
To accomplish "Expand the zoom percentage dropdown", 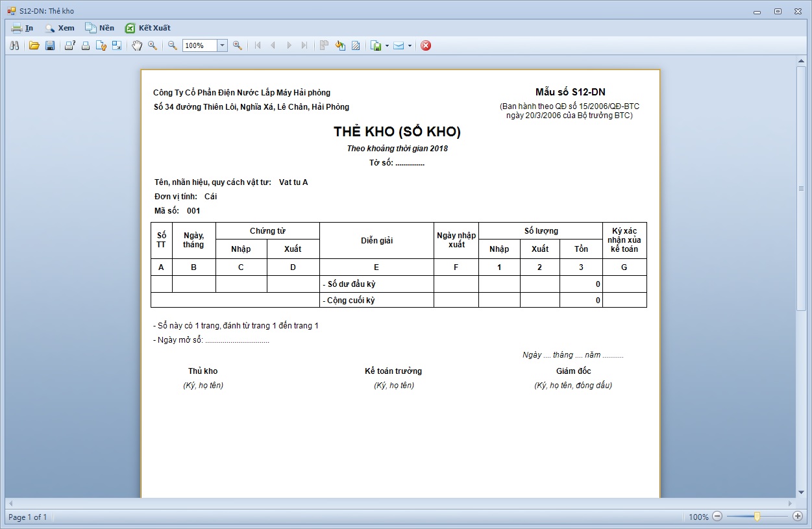I will [222, 45].
